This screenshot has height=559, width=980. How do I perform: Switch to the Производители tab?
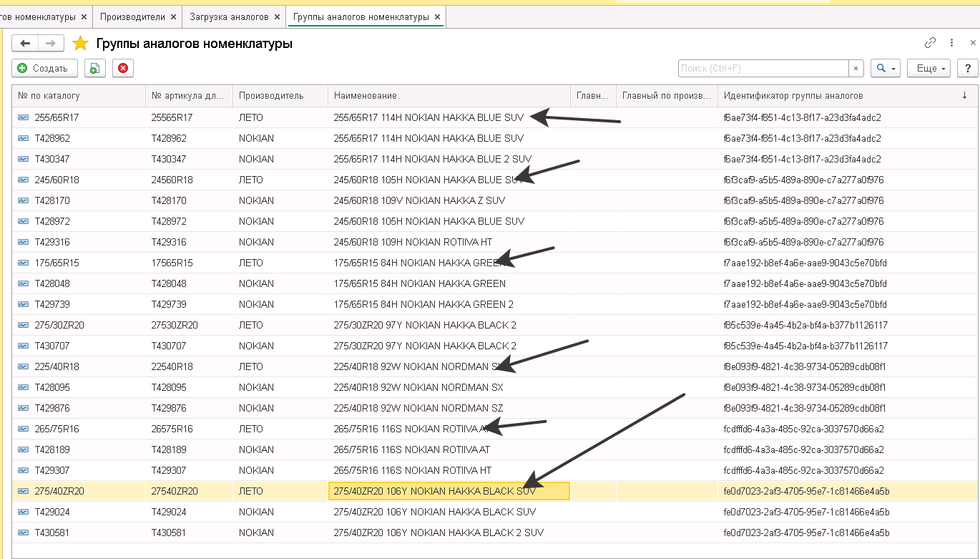point(132,16)
